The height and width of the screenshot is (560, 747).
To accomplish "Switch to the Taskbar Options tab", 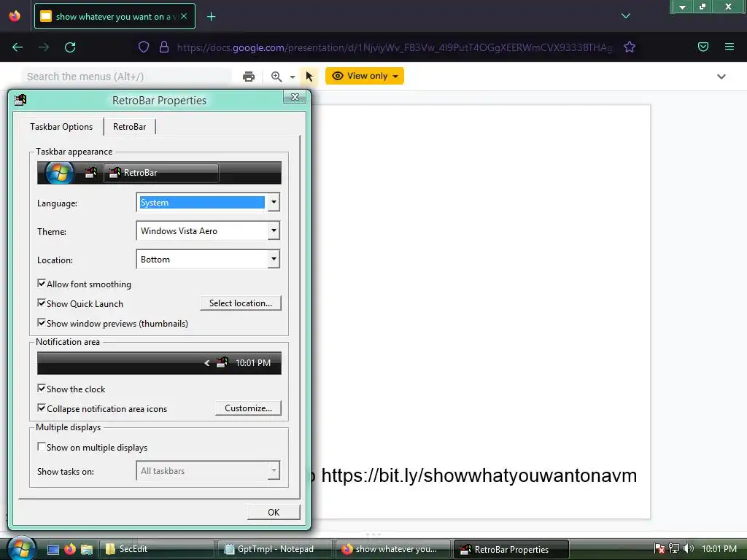I will pyautogui.click(x=61, y=127).
